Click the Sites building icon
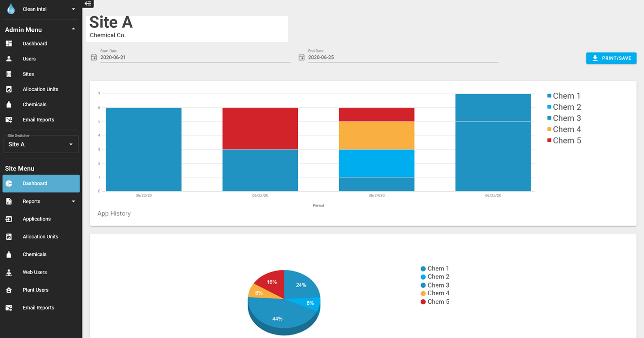The image size is (644, 338). (x=9, y=74)
